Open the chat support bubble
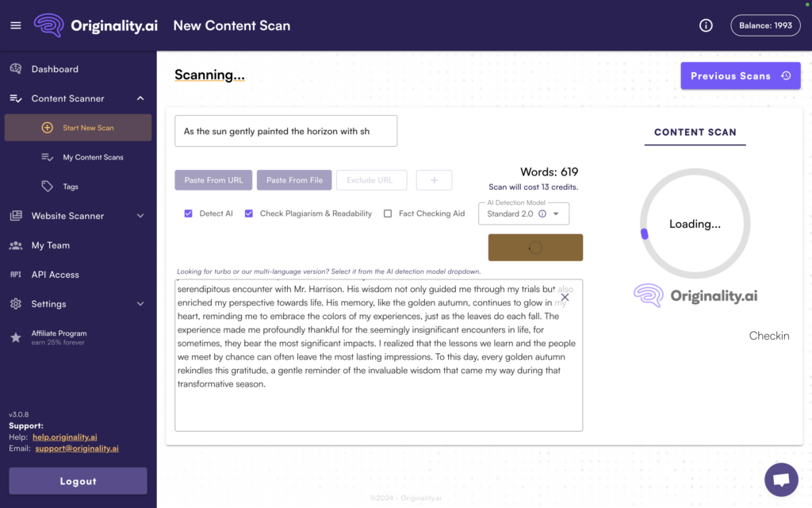Screen dimensions: 812x508 [781, 479]
